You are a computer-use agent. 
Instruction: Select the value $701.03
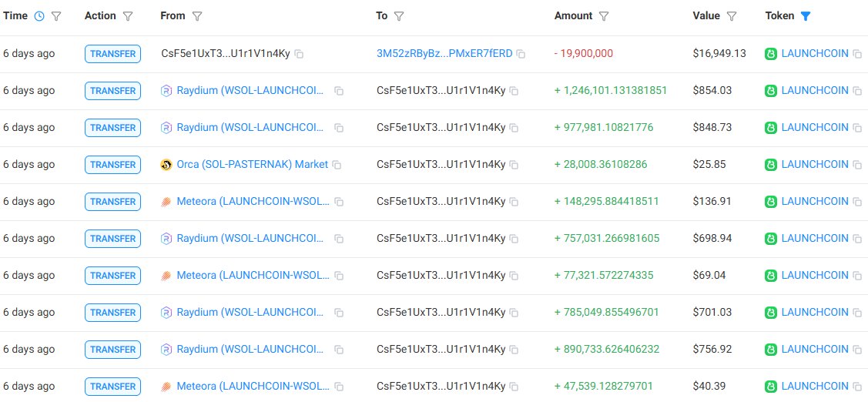pos(712,313)
